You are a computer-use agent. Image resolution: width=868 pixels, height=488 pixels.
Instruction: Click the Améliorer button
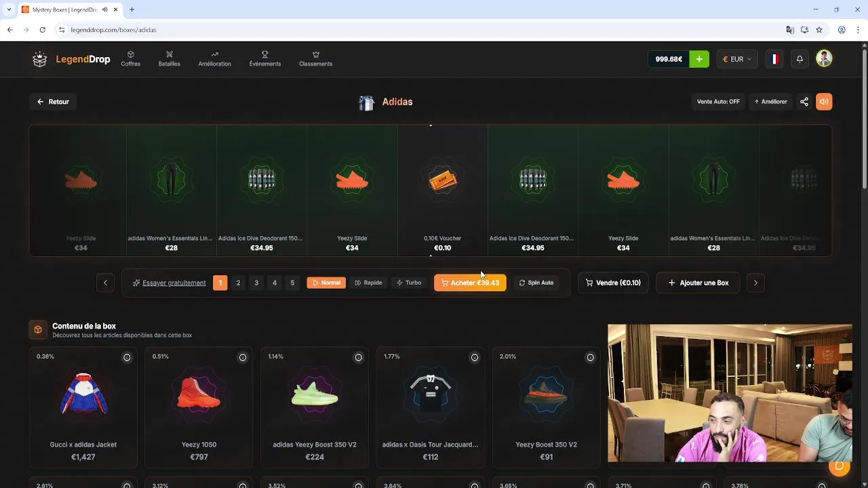pos(770,102)
